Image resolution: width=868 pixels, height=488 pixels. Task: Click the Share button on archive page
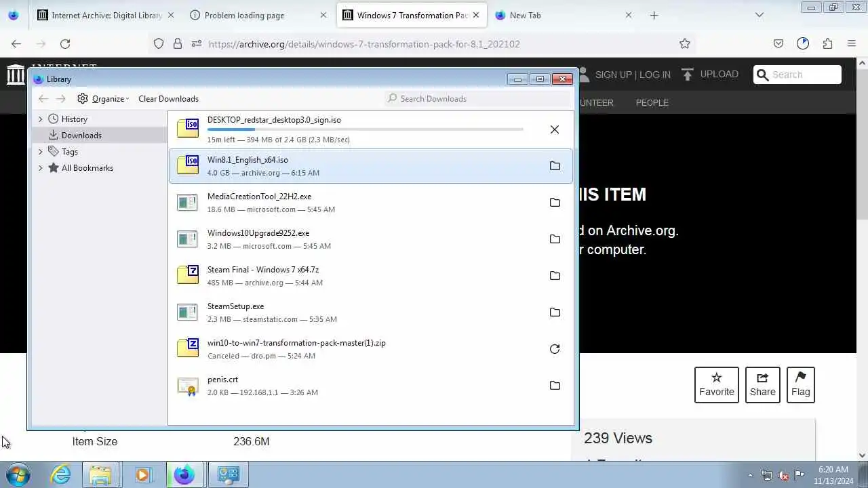pyautogui.click(x=763, y=385)
